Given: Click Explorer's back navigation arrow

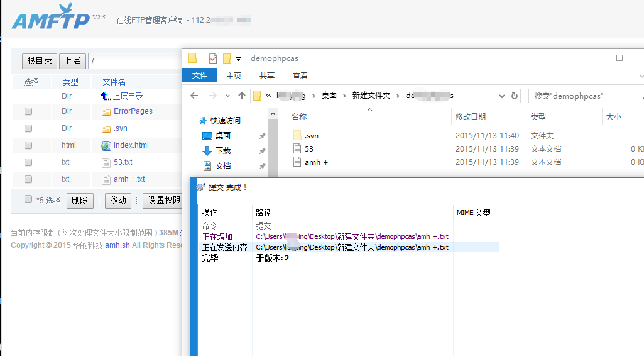Looking at the screenshot, I should [x=195, y=96].
